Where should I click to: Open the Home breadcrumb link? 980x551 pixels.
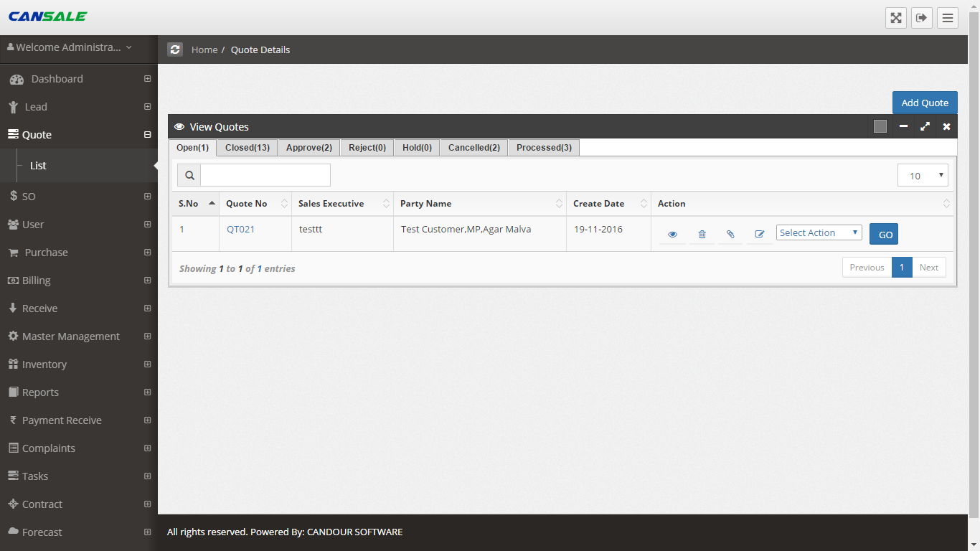[x=204, y=50]
